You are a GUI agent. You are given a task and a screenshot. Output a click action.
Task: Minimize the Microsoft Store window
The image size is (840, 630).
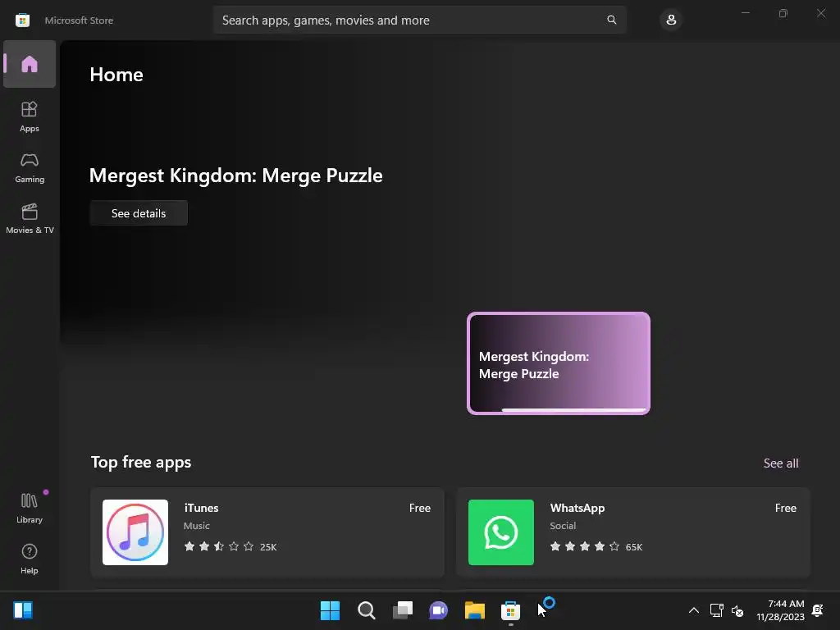point(745,13)
